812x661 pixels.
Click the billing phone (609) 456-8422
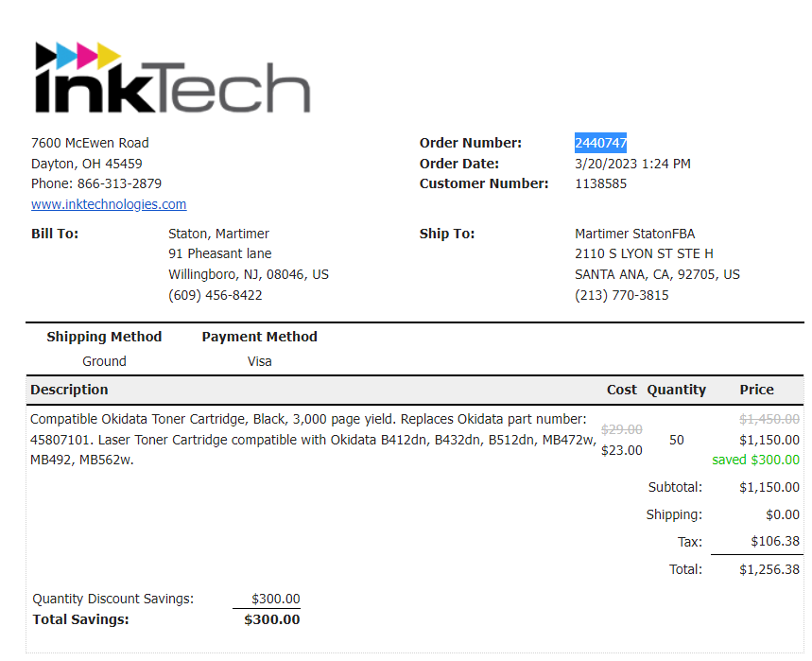216,295
